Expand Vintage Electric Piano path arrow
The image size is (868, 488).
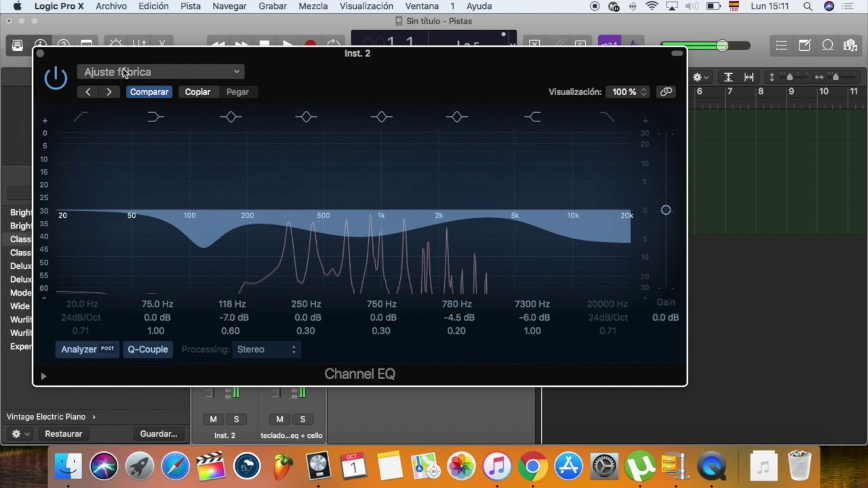point(94,417)
